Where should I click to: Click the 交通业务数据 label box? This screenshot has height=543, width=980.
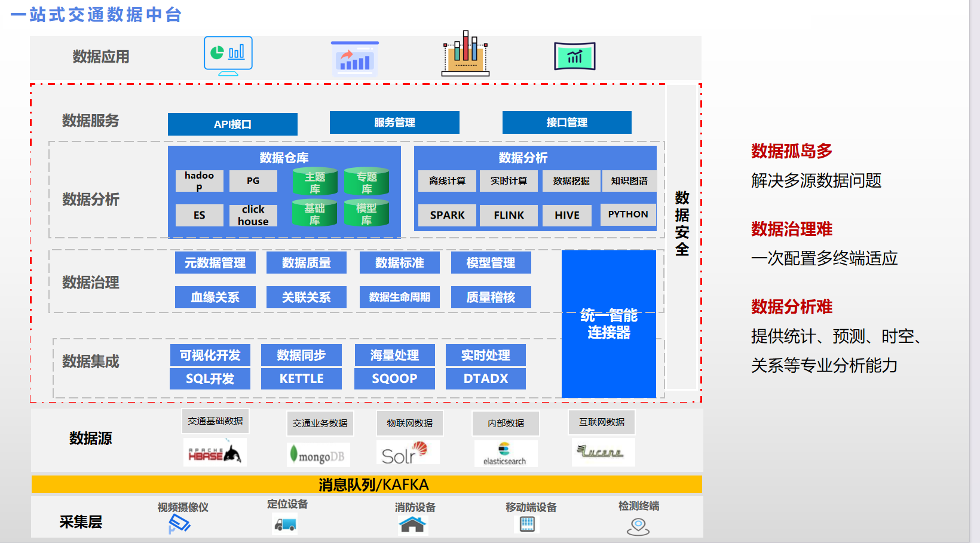pos(320,424)
